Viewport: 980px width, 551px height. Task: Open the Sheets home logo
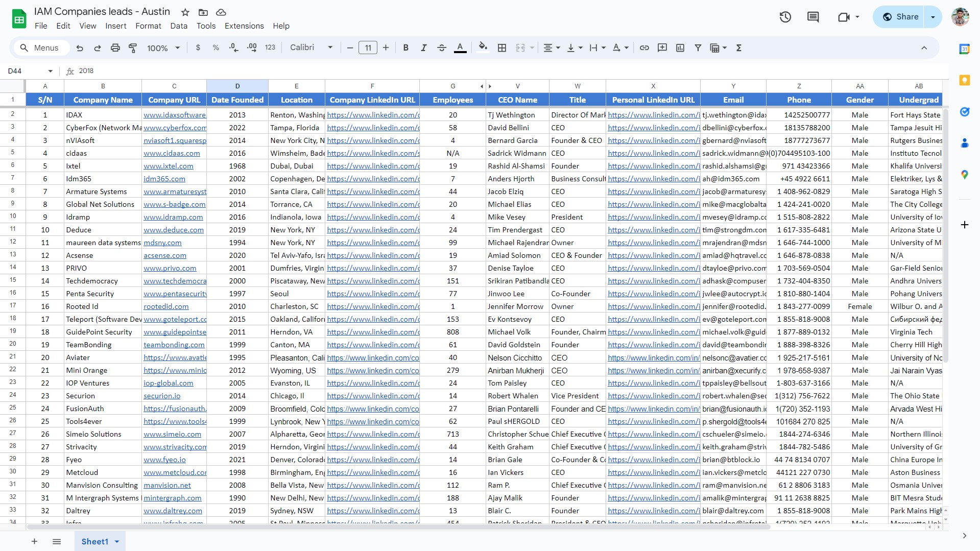19,19
